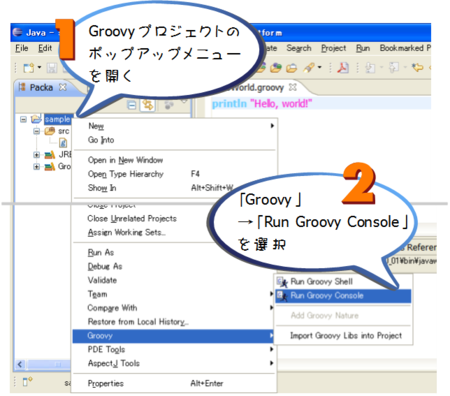Viewport: 450px width, 396px height.
Task: Toggle Link with Editor in Package Explorer
Action: click(x=148, y=105)
